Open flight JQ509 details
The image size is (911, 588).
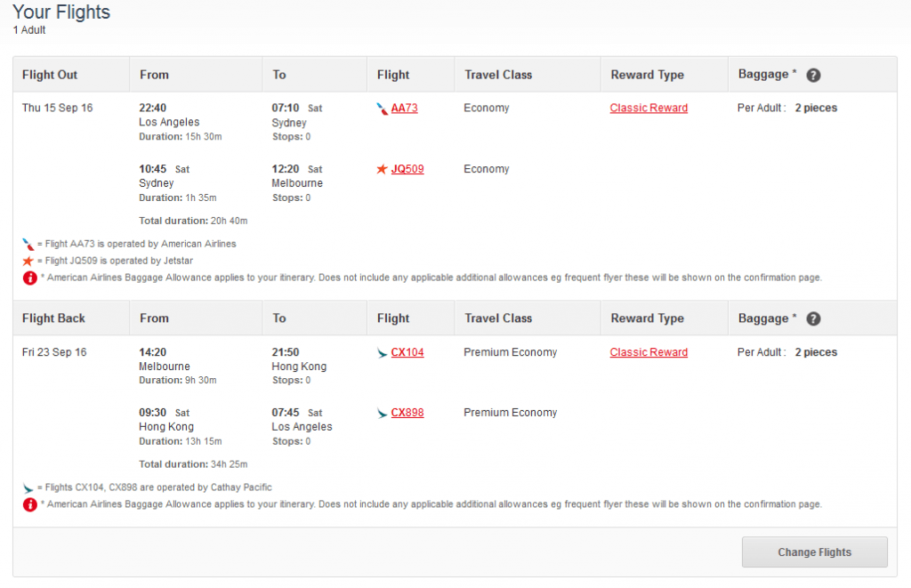point(401,169)
